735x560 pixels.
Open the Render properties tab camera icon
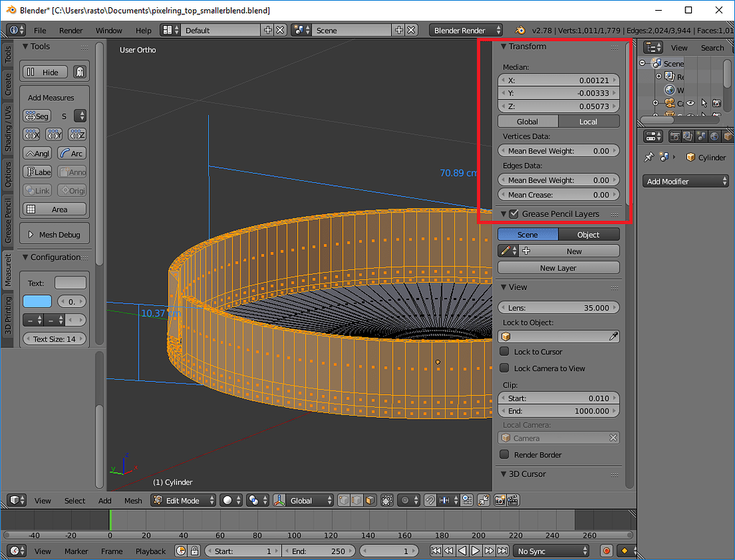tap(675, 136)
